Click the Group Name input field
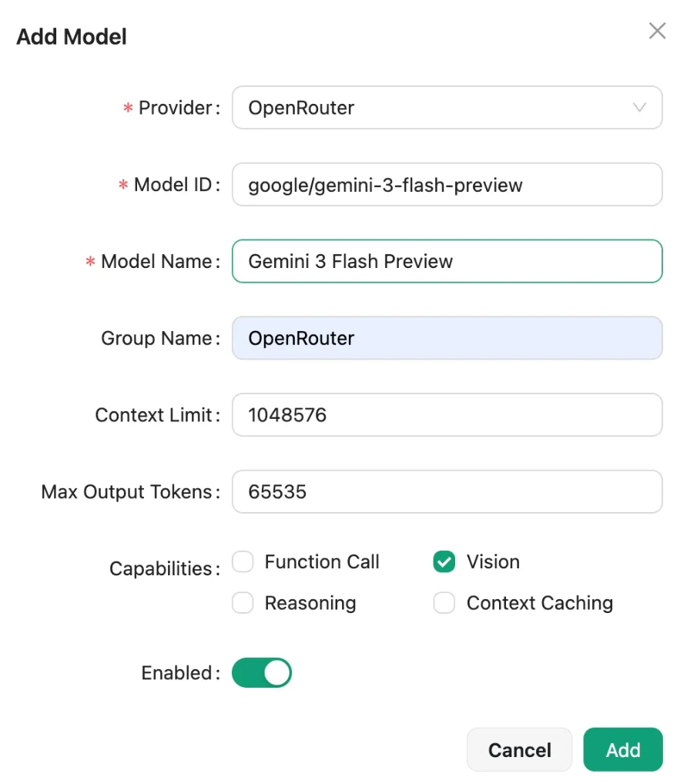Image resolution: width=677 pixels, height=784 pixels. pos(447,338)
